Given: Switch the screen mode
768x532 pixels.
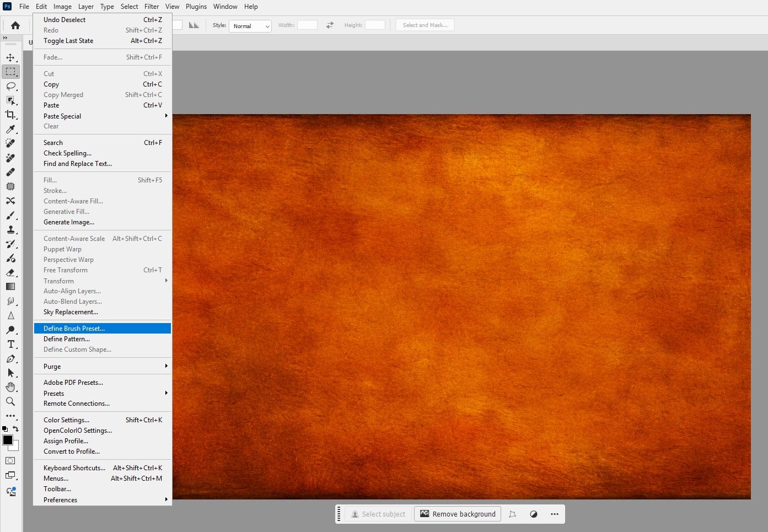Looking at the screenshot, I should (x=10, y=475).
